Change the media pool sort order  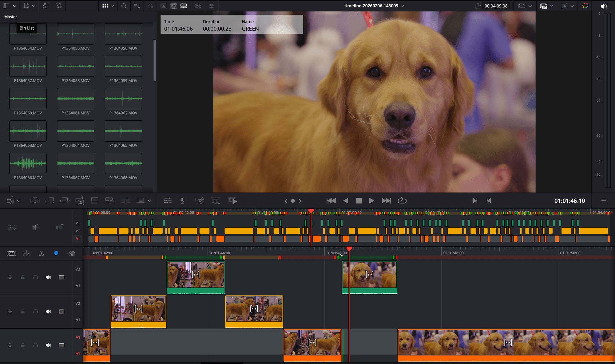point(137,6)
